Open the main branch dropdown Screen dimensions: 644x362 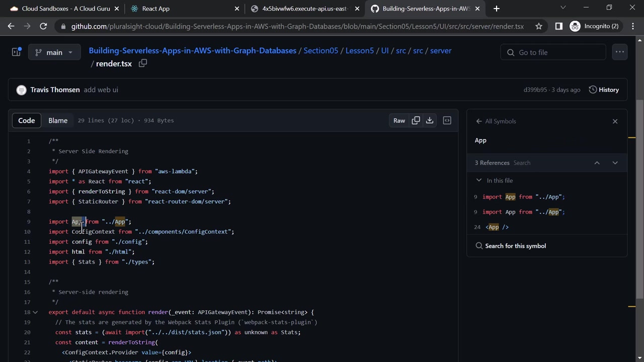point(54,52)
